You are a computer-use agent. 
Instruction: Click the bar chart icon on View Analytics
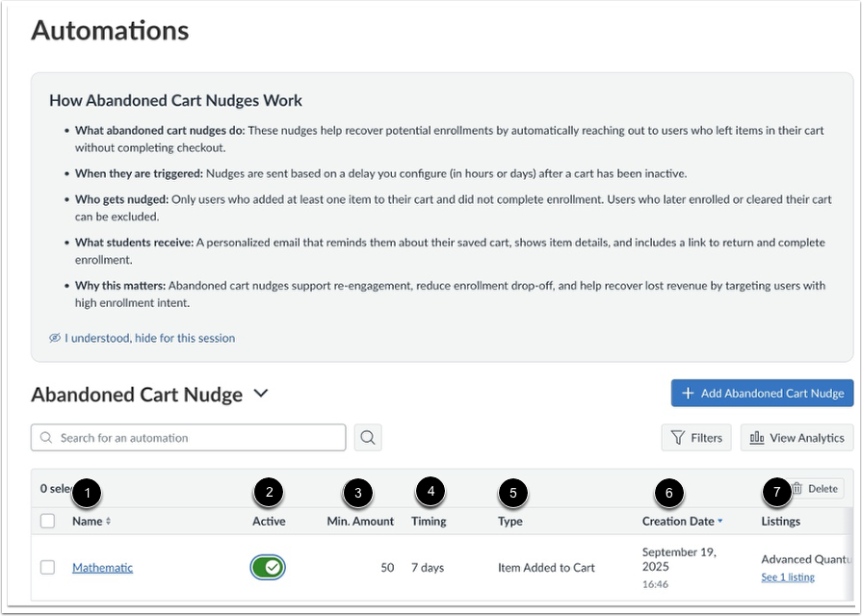tap(756, 437)
